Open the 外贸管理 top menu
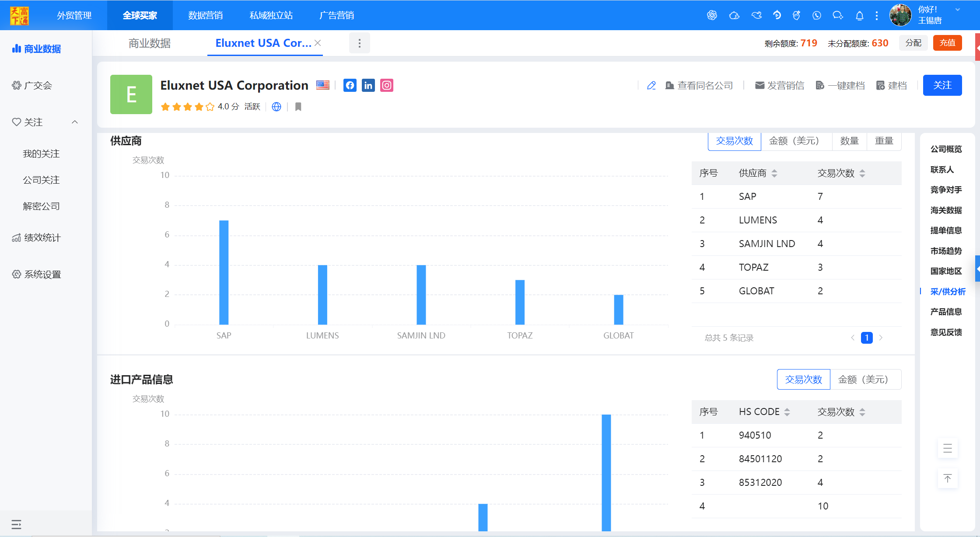This screenshot has height=537, width=980. tap(74, 15)
